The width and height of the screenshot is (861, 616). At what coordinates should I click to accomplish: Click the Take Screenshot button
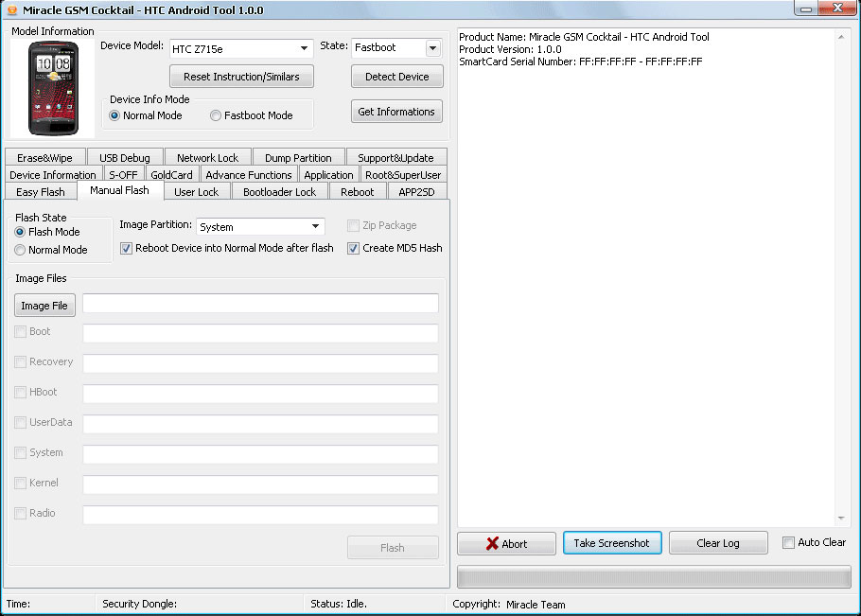(612, 543)
